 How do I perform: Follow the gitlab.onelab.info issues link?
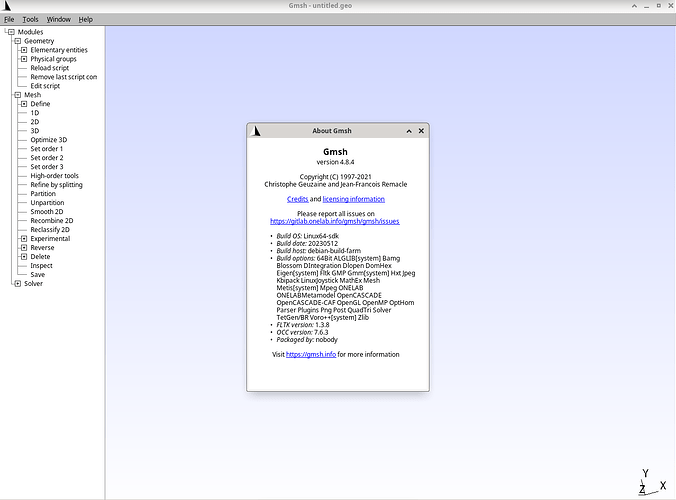click(335, 221)
